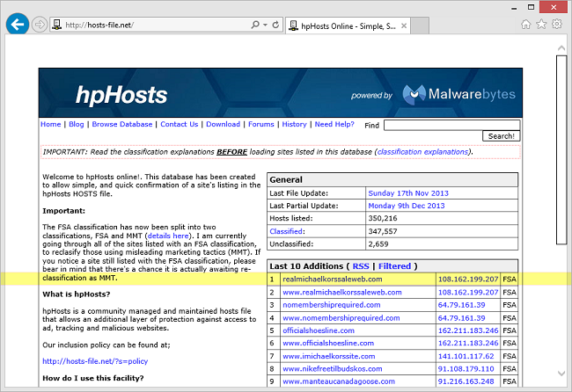The width and height of the screenshot is (572, 392).
Task: Click the browser forward arrow button
Action: tap(39, 25)
